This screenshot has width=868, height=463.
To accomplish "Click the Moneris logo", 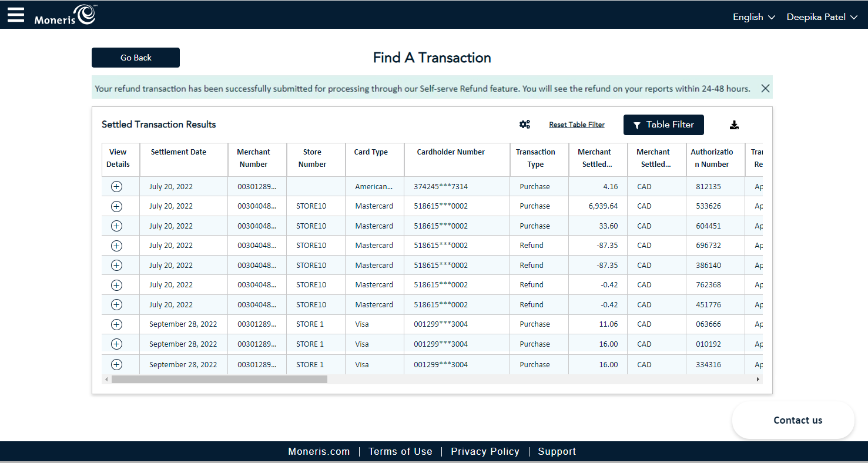I will (65, 15).
